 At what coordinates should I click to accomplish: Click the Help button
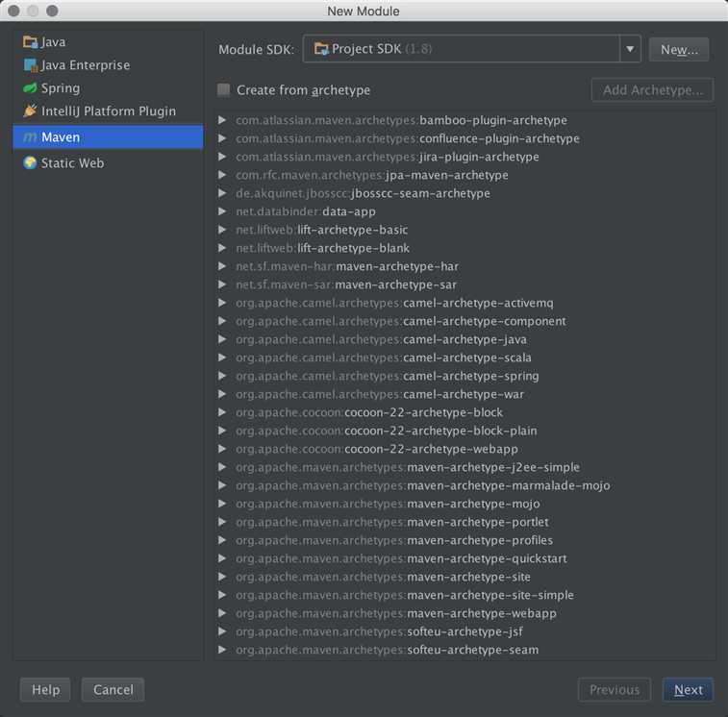(x=45, y=690)
